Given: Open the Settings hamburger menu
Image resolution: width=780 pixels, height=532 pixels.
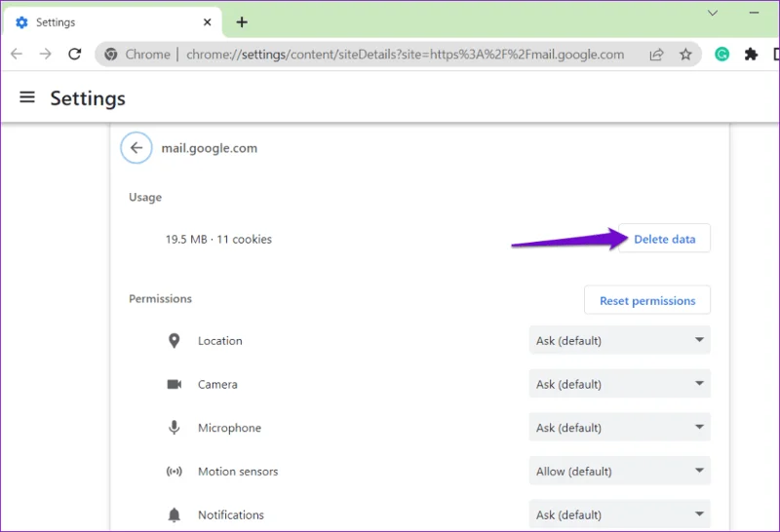Looking at the screenshot, I should coord(27,97).
